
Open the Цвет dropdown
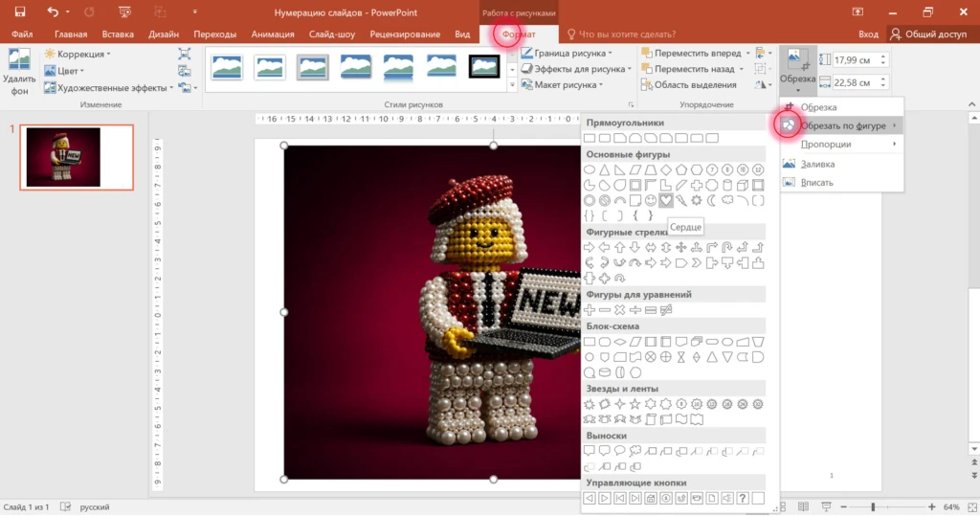click(64, 71)
